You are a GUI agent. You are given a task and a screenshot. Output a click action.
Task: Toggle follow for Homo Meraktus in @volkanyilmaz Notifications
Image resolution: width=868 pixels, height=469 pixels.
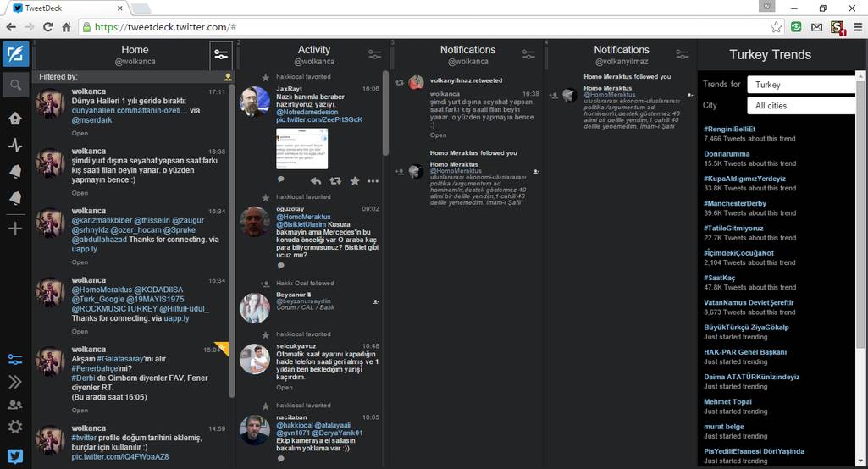(690, 96)
